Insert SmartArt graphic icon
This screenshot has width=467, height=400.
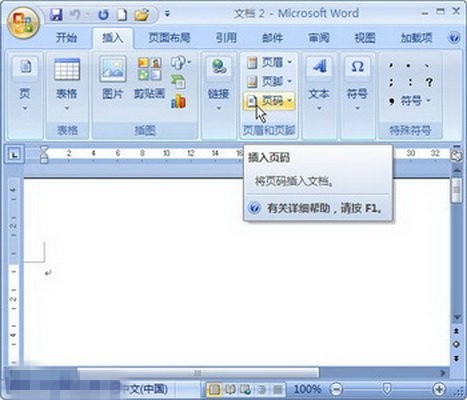point(178,82)
